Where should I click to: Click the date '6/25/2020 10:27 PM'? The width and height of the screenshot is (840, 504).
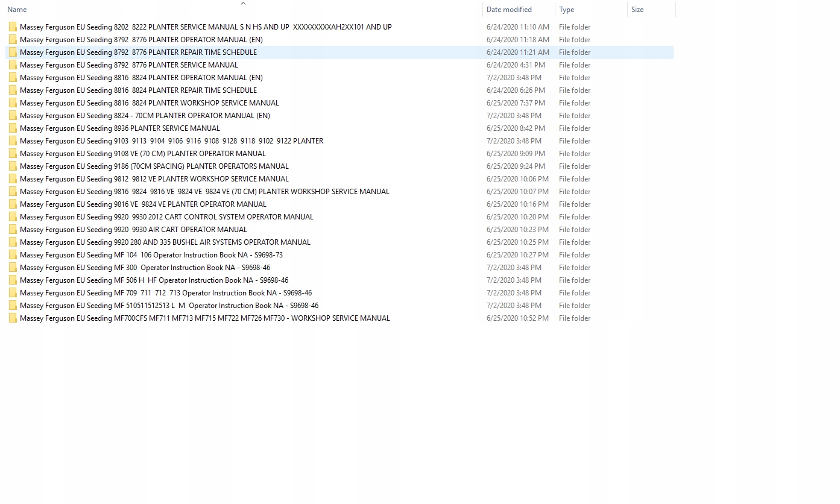[x=518, y=255]
